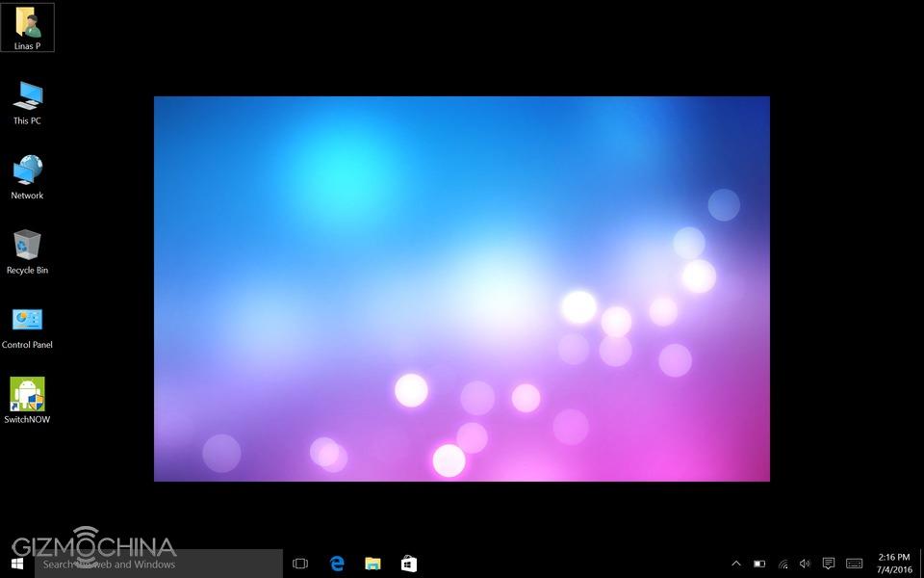Open the Linas P user folder

[x=27, y=26]
